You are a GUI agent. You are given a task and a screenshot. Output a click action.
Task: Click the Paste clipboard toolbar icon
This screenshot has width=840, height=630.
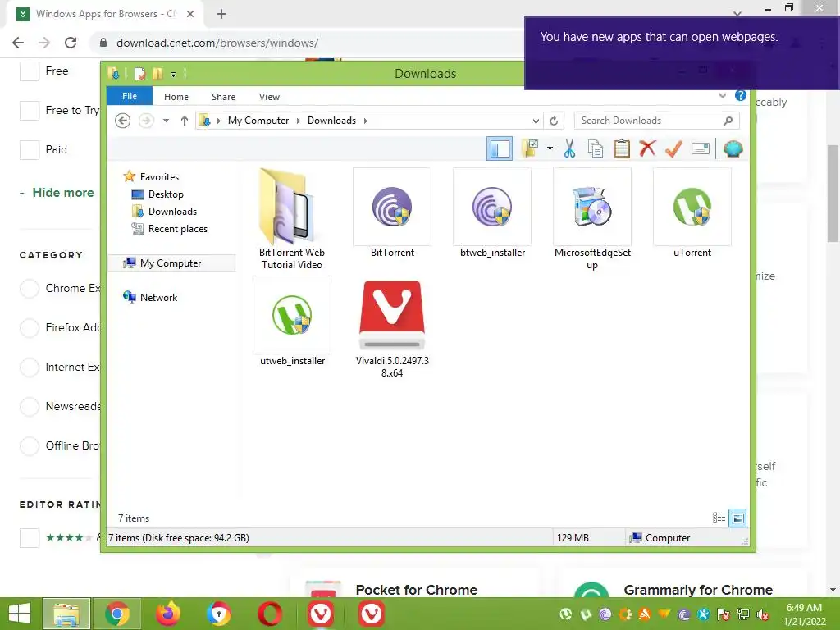tap(622, 148)
